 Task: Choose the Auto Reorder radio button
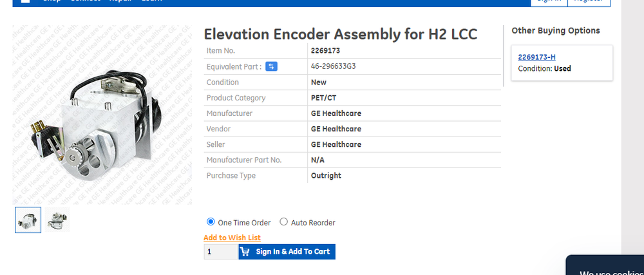click(x=284, y=222)
